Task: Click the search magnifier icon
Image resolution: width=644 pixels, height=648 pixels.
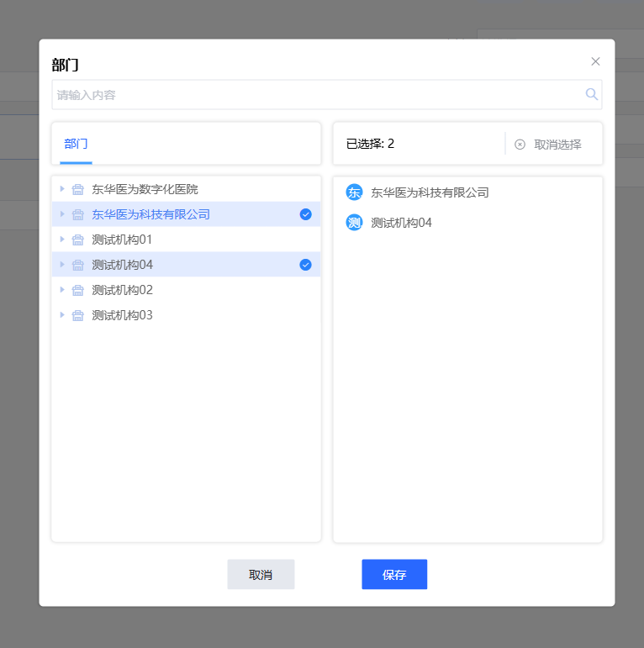Action: [x=592, y=94]
